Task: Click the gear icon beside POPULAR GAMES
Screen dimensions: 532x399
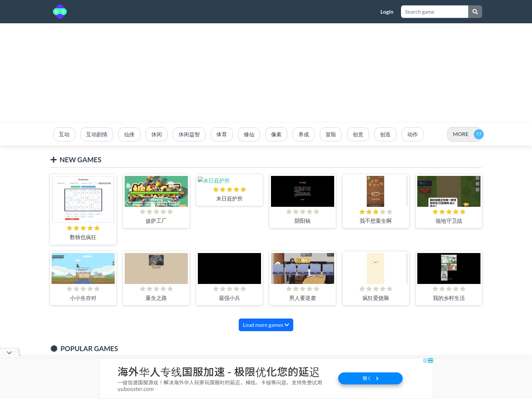Action: (x=54, y=348)
